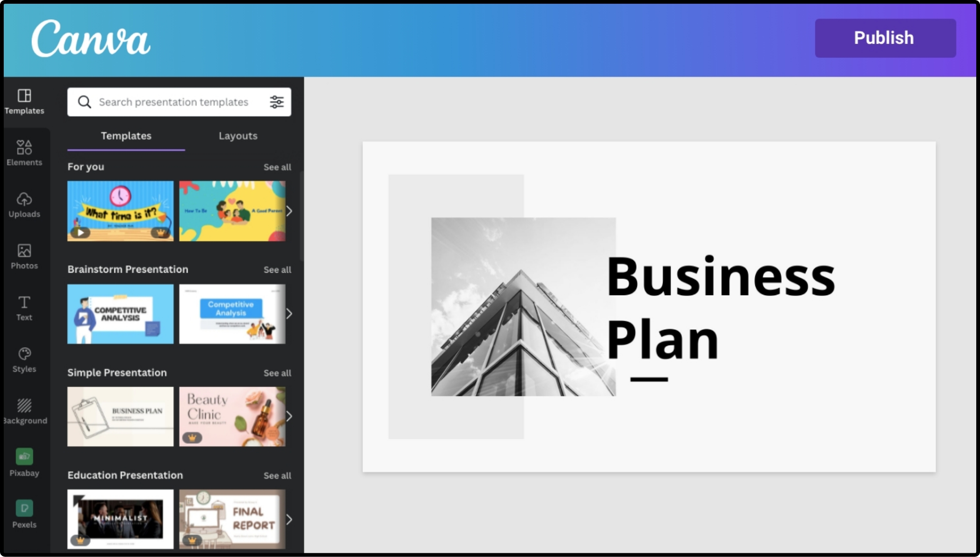Select the Background tool

click(24, 411)
